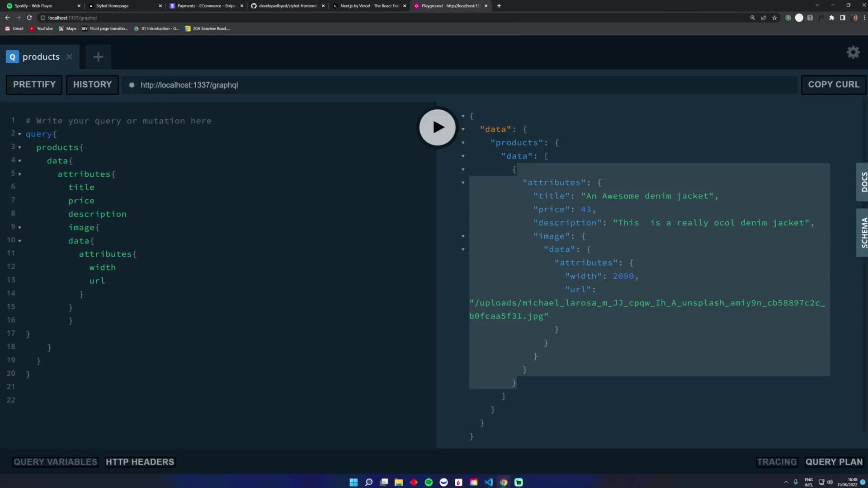
Task: Execute the query with the Play button
Action: [437, 127]
